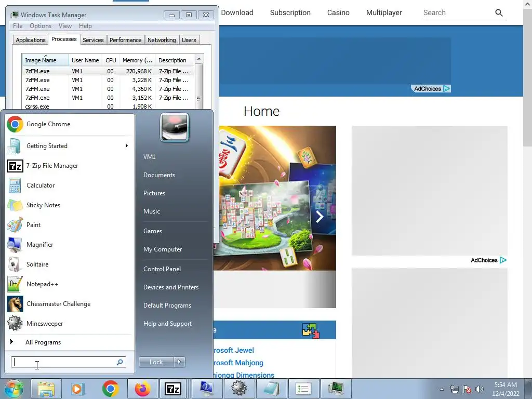Open Windows Media Player on taskbar

coord(78,389)
